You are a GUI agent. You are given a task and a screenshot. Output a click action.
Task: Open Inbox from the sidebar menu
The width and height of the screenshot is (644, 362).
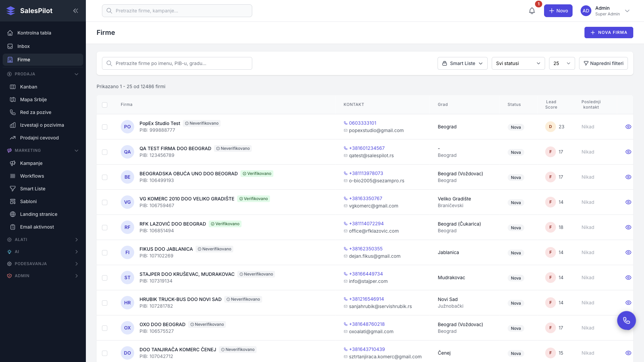23,46
